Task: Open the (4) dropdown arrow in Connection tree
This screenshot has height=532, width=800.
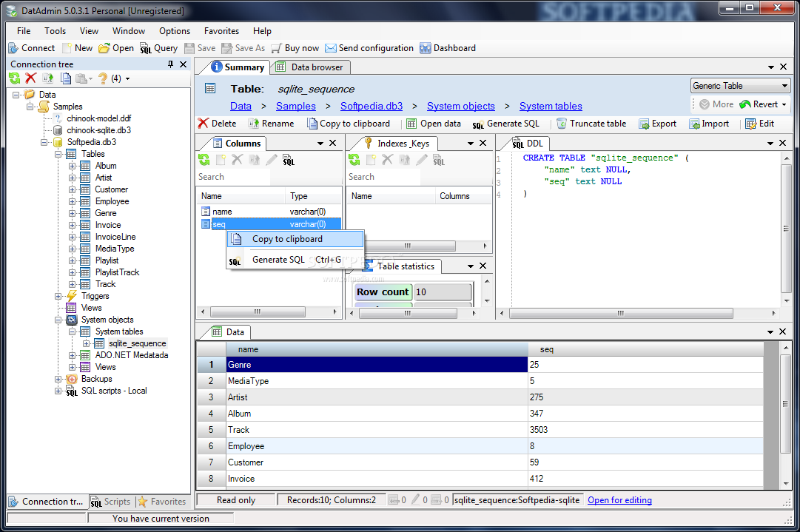Action: click(x=127, y=78)
